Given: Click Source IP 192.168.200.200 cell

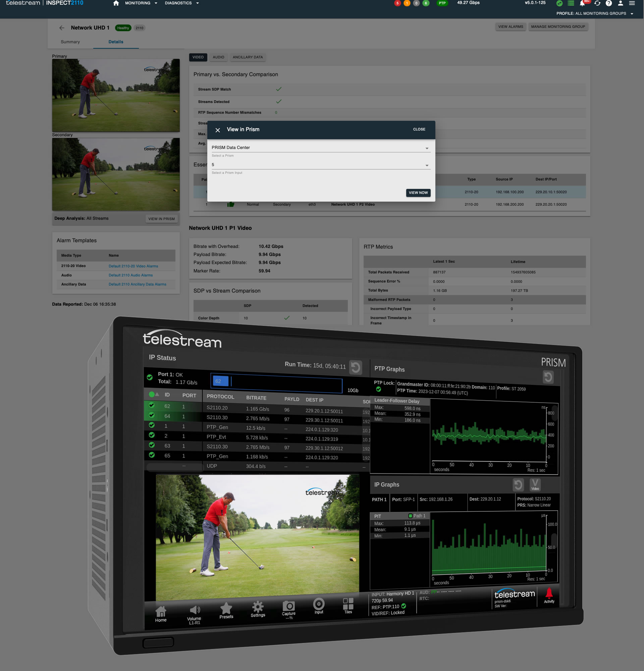Looking at the screenshot, I should tap(509, 204).
